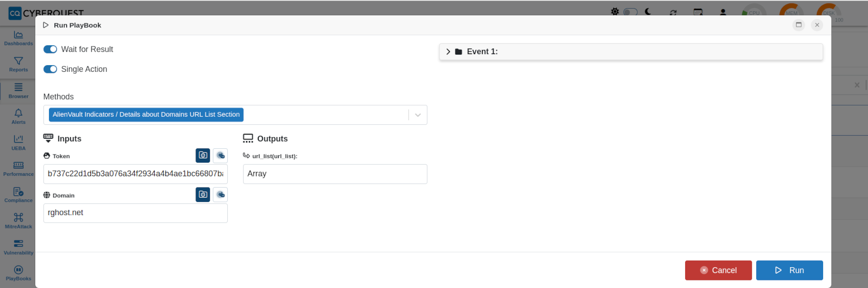Click the Cancel button
Viewport: 868px width, 288px height.
[718, 270]
